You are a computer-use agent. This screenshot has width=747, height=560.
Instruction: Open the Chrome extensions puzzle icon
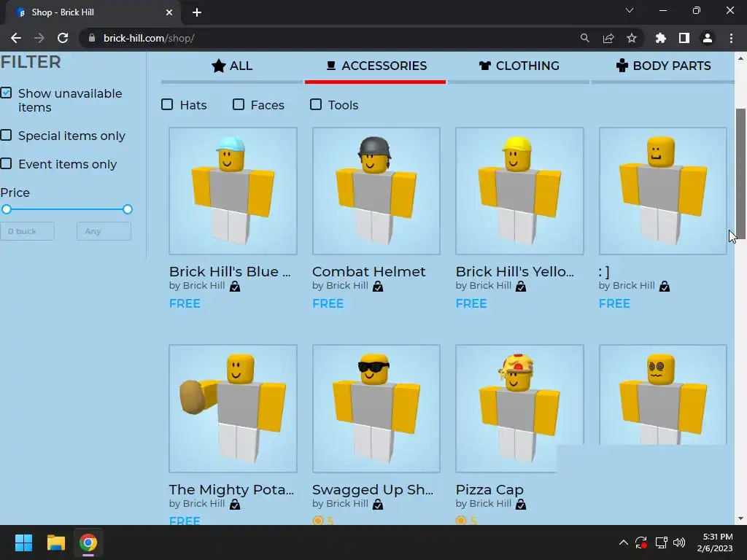[661, 38]
